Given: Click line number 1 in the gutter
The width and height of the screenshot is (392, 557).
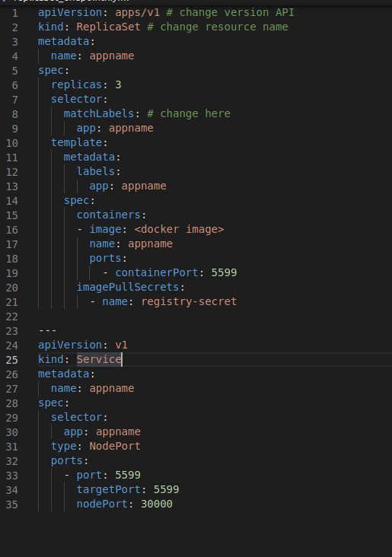Looking at the screenshot, I should pyautogui.click(x=15, y=13).
